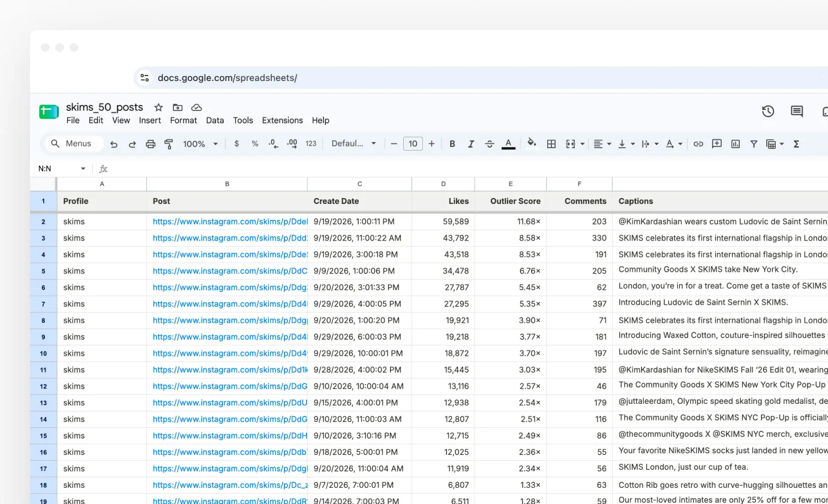
Task: Insert a comment via toolbar icon
Action: pos(716,144)
